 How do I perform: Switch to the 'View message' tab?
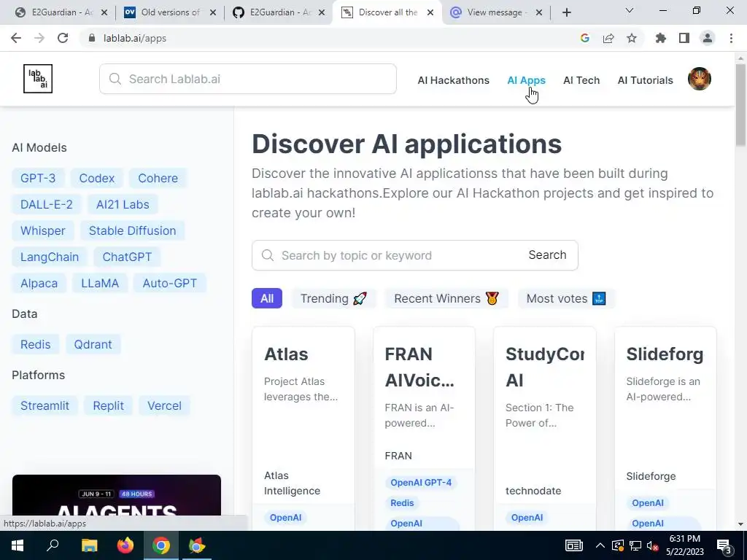495,12
